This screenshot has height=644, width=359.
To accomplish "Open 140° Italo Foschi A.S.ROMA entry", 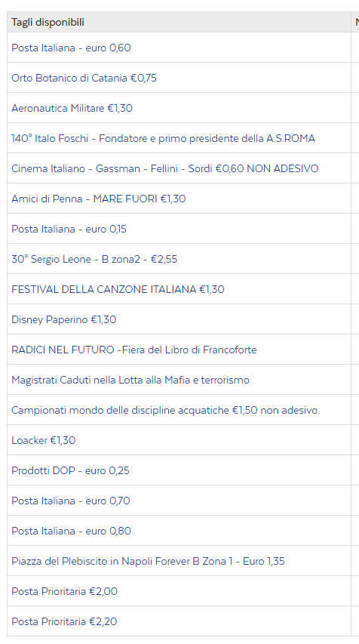I will tap(164, 138).
